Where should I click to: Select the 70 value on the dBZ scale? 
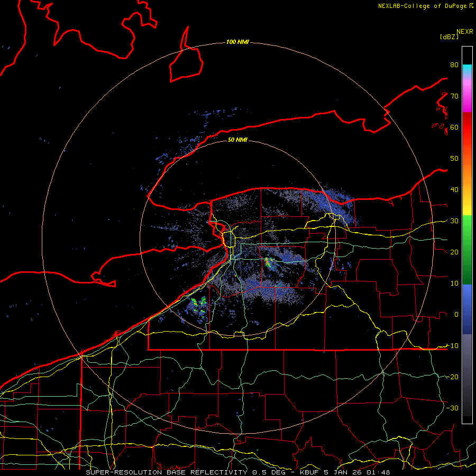(454, 96)
